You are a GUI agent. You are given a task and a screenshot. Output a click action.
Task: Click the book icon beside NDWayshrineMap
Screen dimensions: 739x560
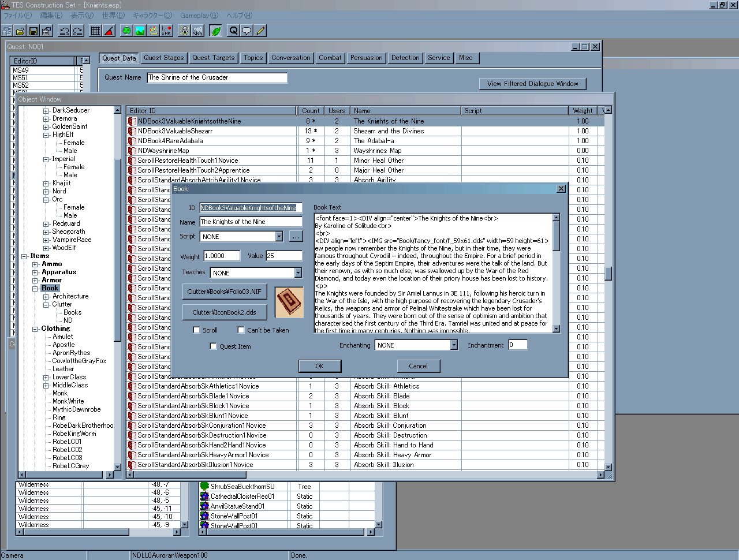132,151
